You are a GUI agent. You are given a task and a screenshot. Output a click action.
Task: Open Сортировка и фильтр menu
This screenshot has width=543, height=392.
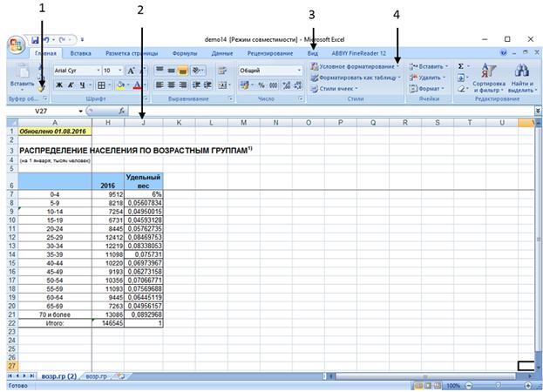[x=489, y=78]
